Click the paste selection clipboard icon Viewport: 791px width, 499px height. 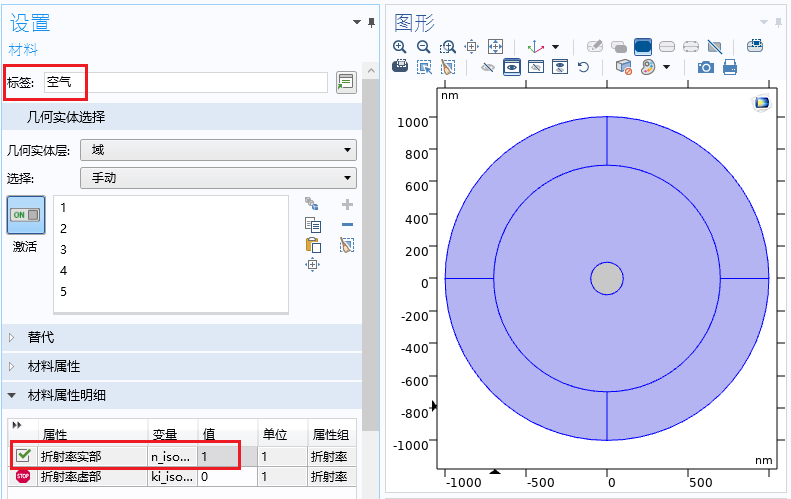coord(312,245)
